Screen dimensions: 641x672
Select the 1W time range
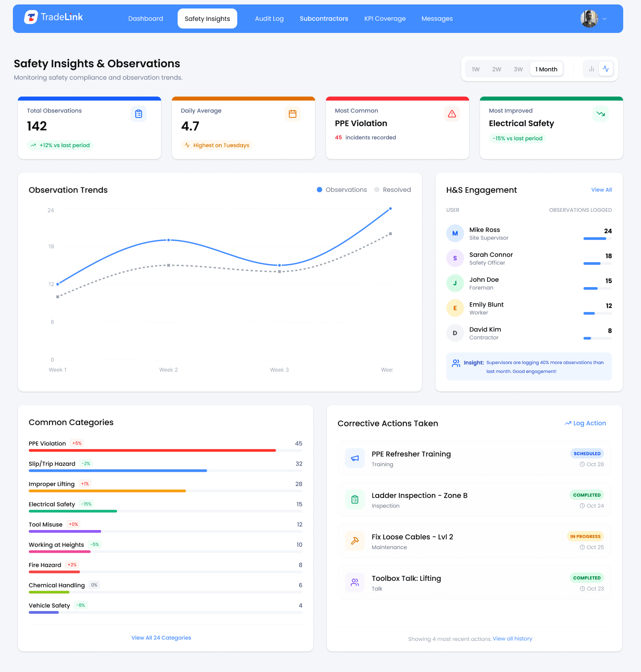click(x=476, y=69)
